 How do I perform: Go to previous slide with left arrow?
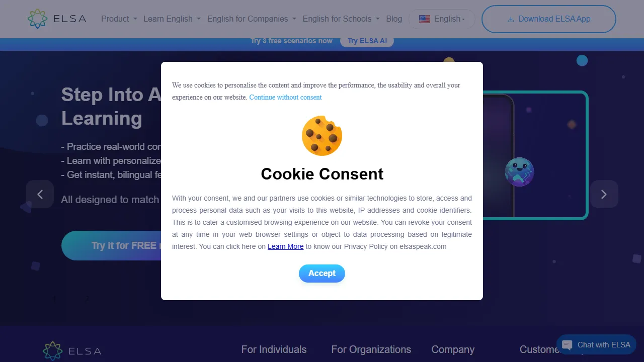pos(40,194)
